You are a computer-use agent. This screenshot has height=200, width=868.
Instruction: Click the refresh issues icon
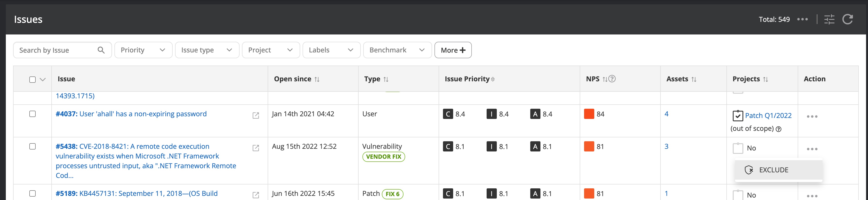coord(847,19)
